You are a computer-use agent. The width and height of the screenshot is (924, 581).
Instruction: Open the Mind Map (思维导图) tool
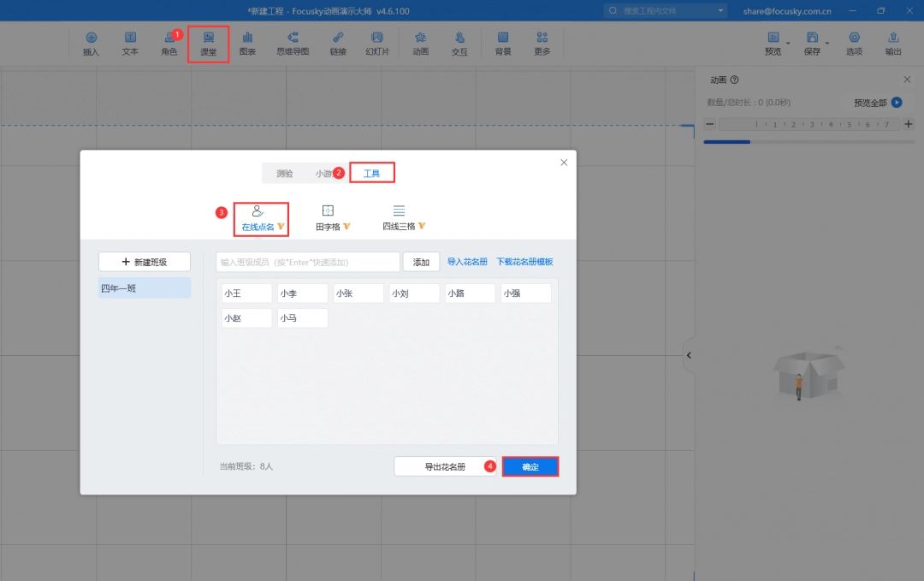pyautogui.click(x=293, y=44)
